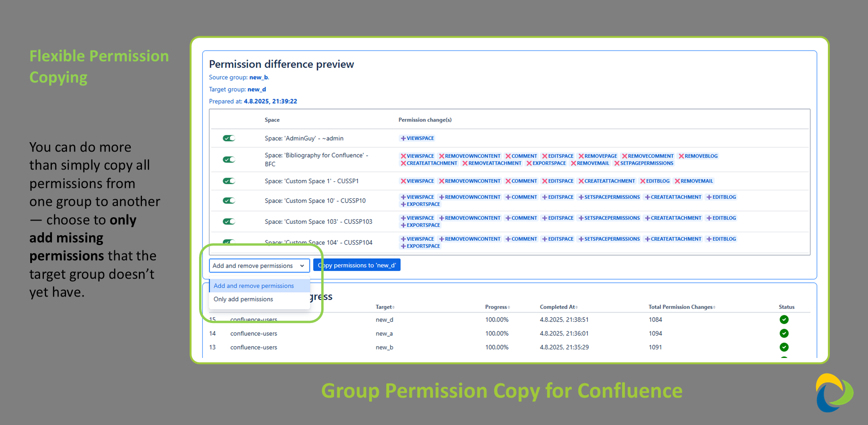This screenshot has height=425, width=868.
Task: Select 'Only add permissions' from the menu
Action: pos(243,299)
